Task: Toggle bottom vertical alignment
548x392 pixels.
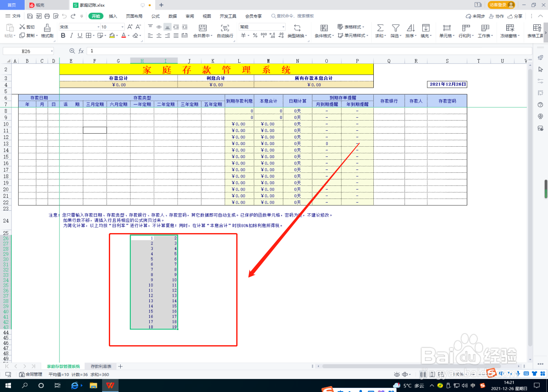Action: 167,27
